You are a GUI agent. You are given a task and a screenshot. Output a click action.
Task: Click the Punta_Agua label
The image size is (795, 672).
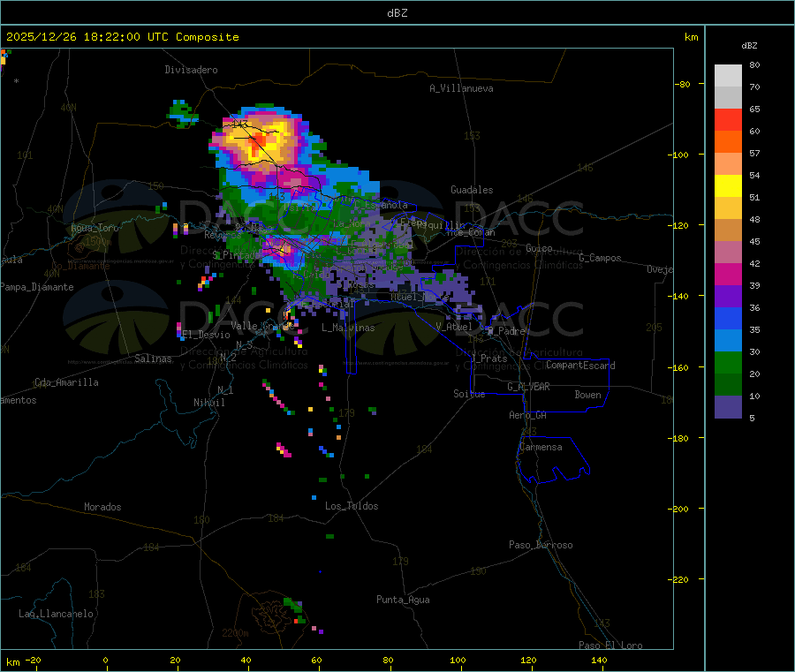403,600
